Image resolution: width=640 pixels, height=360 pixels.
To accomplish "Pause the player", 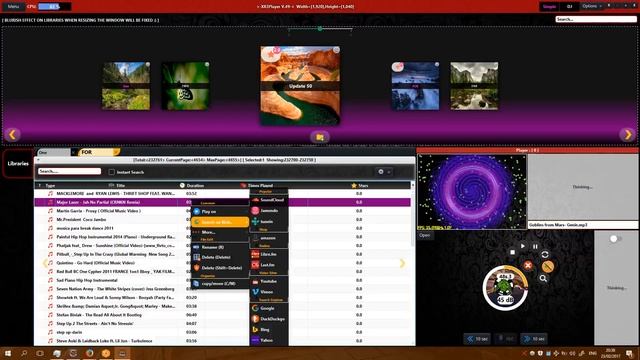I will 535,247.
